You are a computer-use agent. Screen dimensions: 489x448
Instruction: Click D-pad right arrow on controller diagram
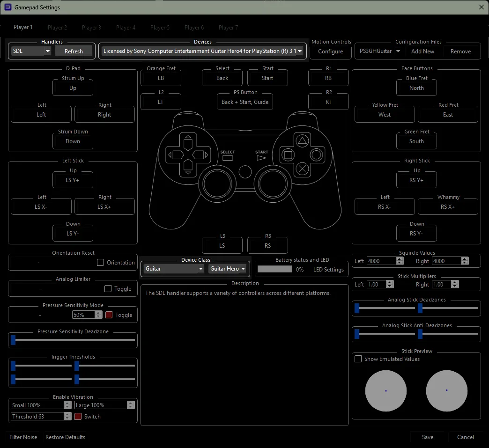(x=200, y=154)
